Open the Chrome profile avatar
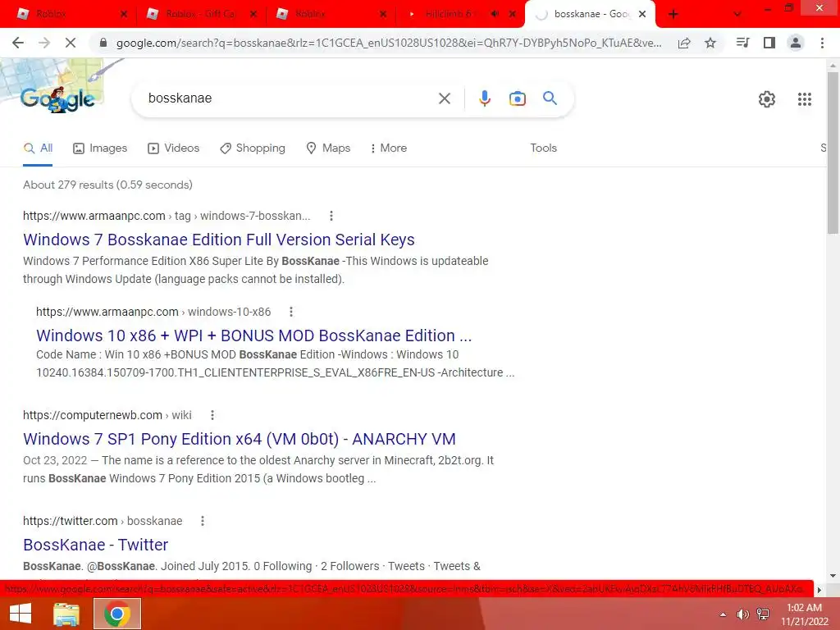840x630 pixels. pos(796,43)
